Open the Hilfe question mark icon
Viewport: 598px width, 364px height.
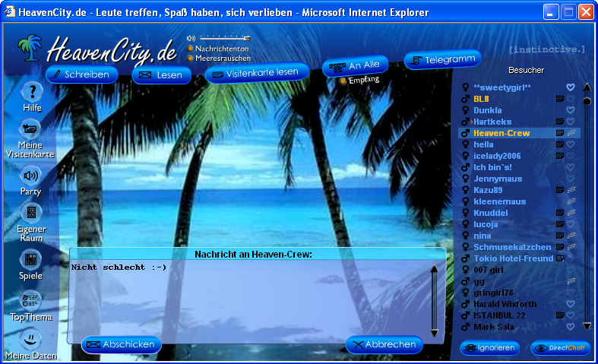coord(32,92)
